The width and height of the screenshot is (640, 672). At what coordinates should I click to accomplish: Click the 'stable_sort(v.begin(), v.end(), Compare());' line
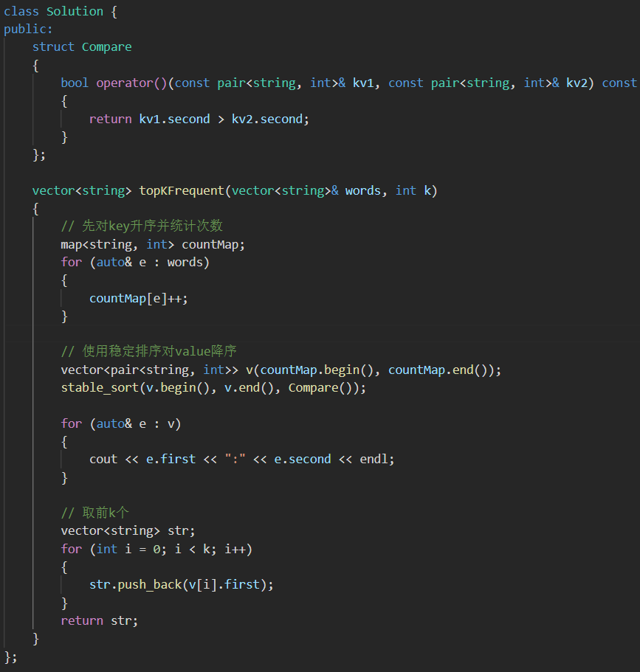(x=213, y=388)
